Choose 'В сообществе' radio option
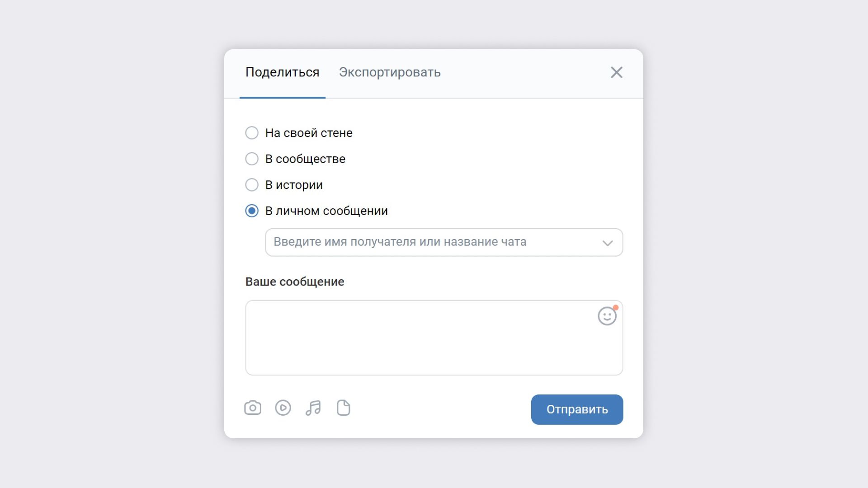 [x=252, y=159]
